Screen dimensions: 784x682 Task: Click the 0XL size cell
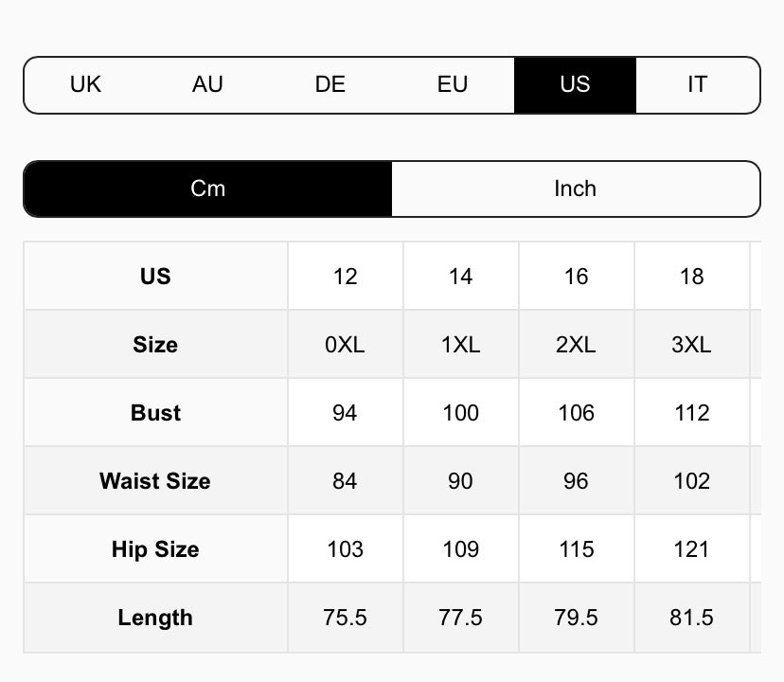coord(345,345)
